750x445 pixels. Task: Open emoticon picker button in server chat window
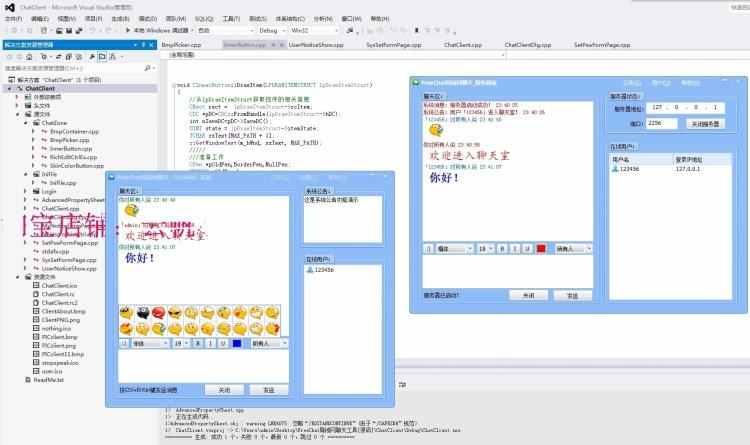[429, 249]
